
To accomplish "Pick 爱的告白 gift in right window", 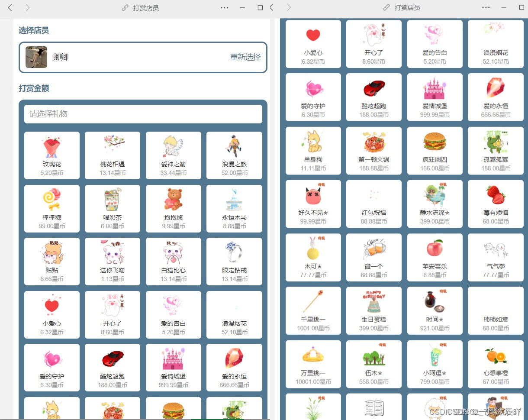I will pyautogui.click(x=435, y=44).
